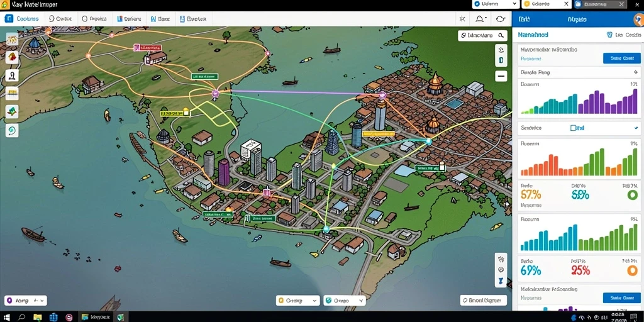Click the upper blue button in side panel
Screen dimensions: 644x322
pos(622,58)
